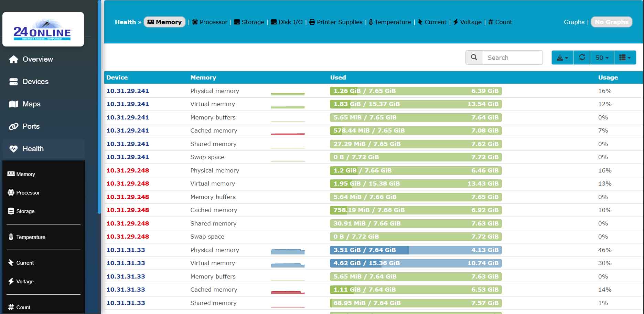This screenshot has height=314, width=644.
Task: Toggle the No Graphs view button
Action: click(x=611, y=22)
